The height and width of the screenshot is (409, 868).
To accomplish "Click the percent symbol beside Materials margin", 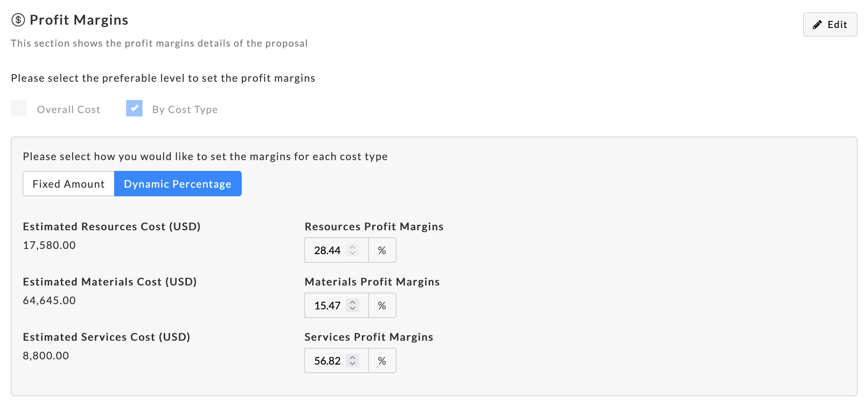I will point(382,306).
